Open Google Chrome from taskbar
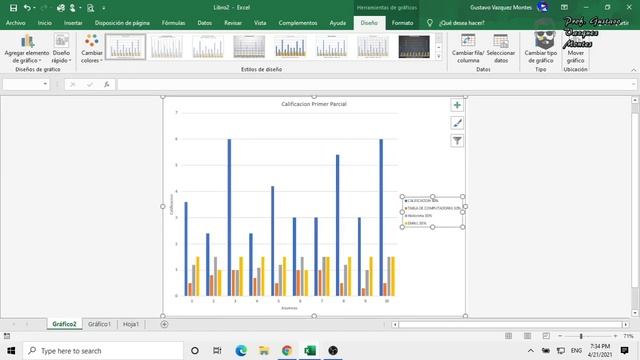The image size is (640, 360). tap(287, 351)
